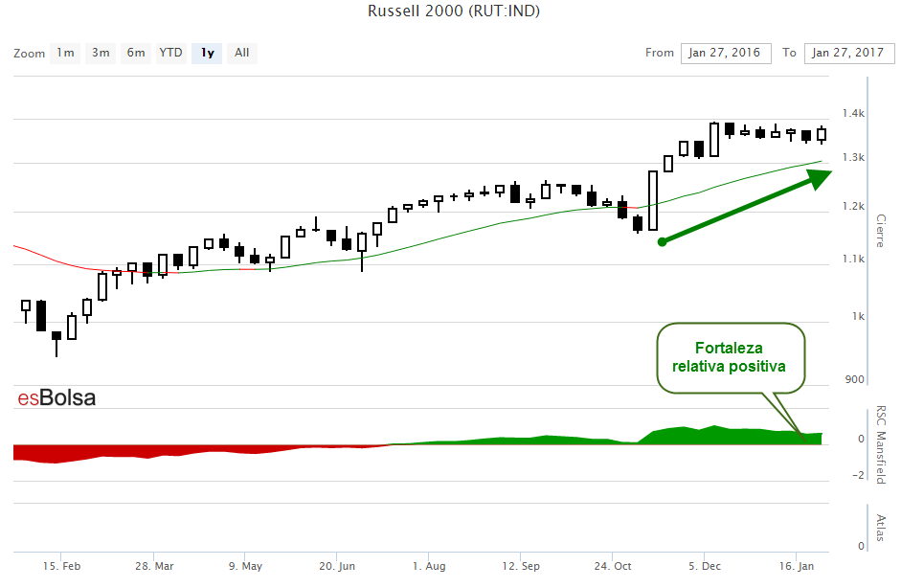Click the chart title Russell 2000 (RUT:IND)
Screen dimensions: 901x588
tap(454, 11)
